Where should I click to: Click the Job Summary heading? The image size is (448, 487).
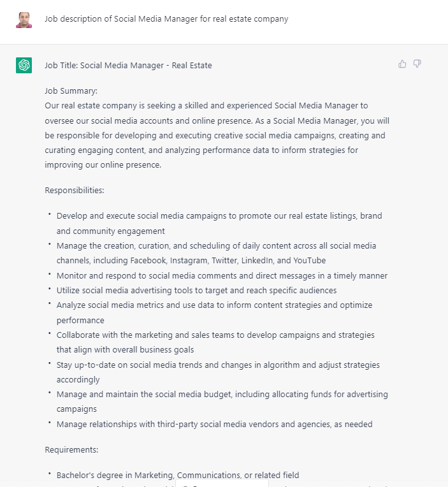[x=71, y=91]
